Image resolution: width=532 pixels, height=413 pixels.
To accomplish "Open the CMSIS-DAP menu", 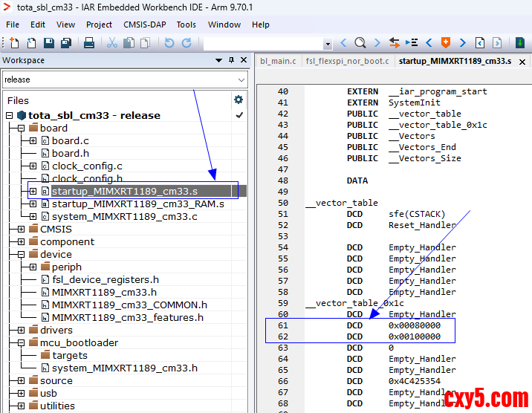I will coord(144,25).
